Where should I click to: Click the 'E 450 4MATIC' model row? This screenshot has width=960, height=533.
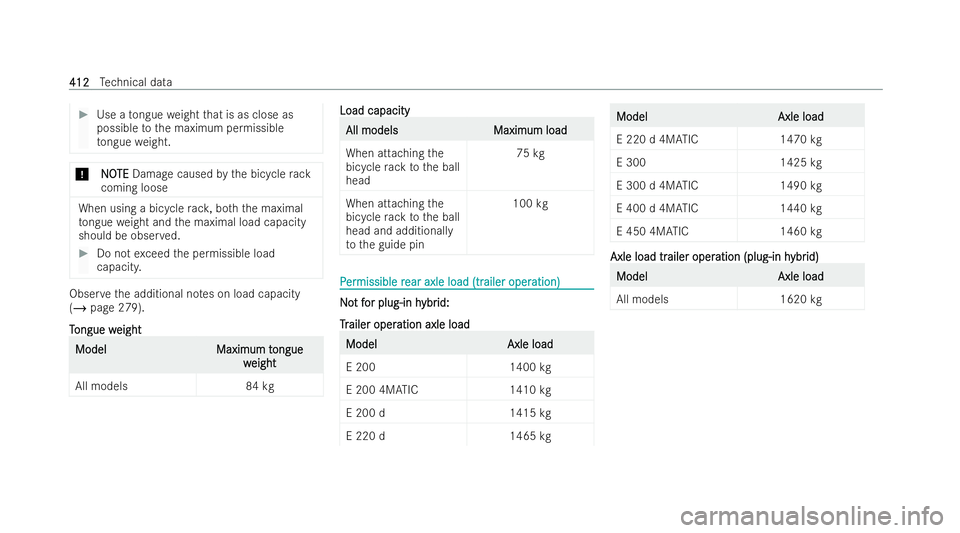737,231
